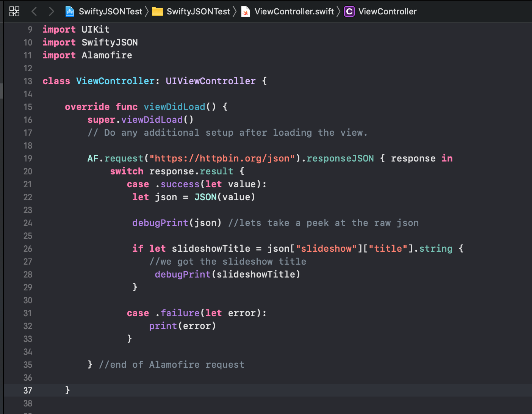The width and height of the screenshot is (532, 414).
Task: Click 'debugPrint(slideshowTitle)' call
Action: [227, 274]
